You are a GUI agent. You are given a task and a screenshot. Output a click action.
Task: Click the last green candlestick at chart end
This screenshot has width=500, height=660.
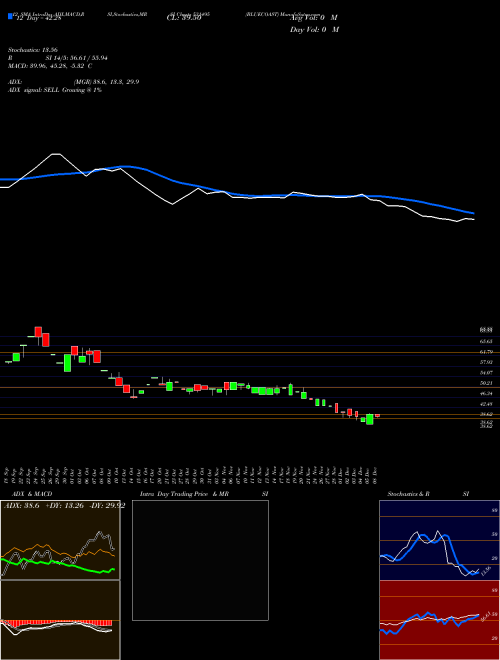click(x=370, y=419)
